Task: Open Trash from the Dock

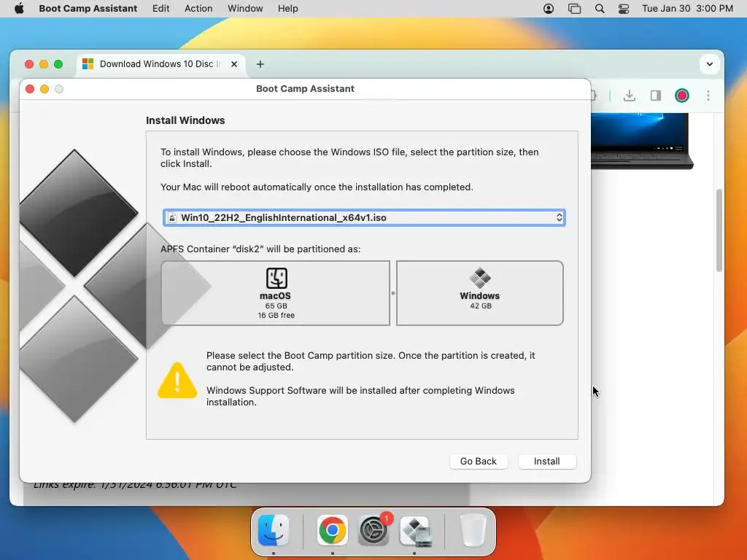Action: point(473,530)
